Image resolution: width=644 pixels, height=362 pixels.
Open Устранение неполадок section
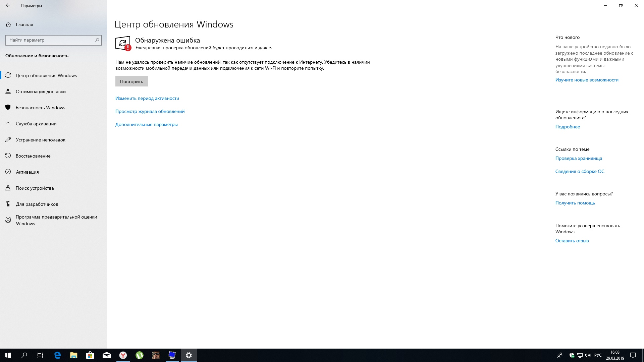(54, 140)
